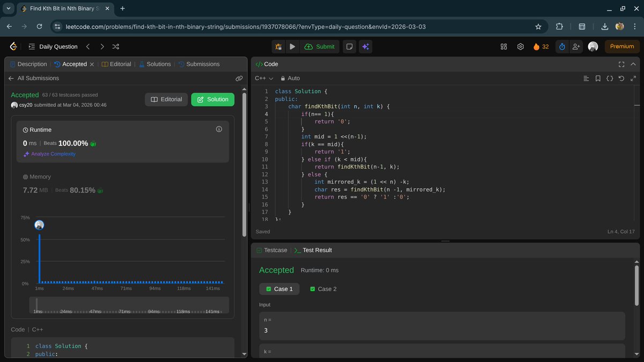Open LeetCode settings gear
644x362 pixels.
pyautogui.click(x=521, y=47)
